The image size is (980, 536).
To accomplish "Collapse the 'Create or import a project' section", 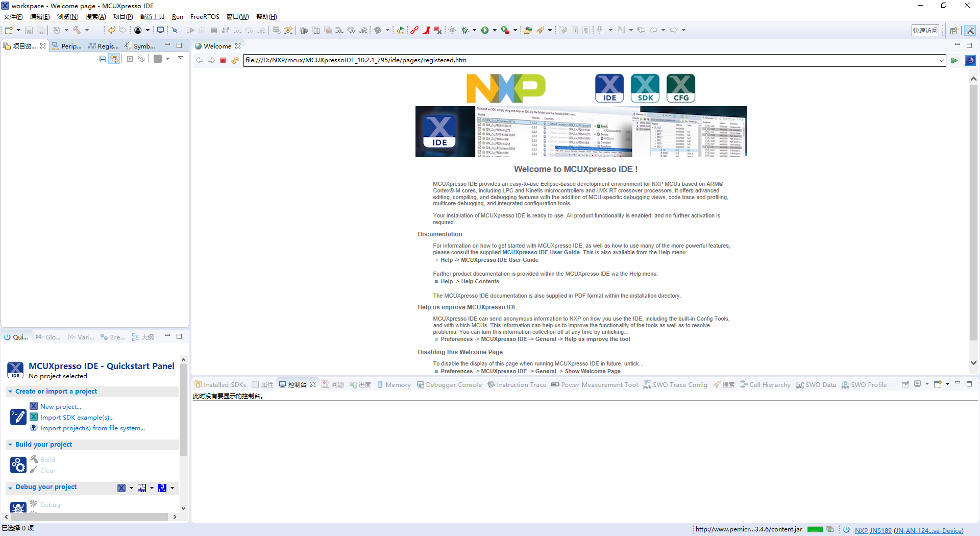I will [x=10, y=392].
